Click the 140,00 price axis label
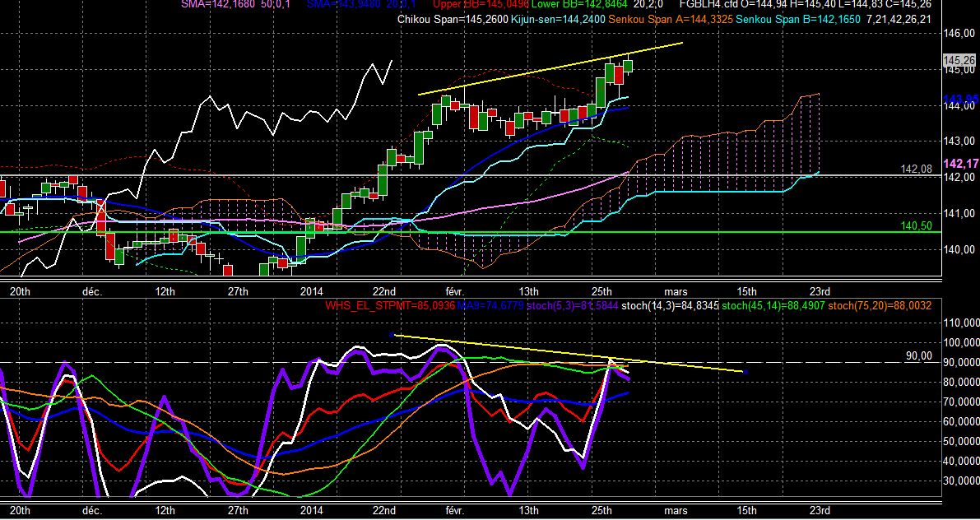 [959, 249]
